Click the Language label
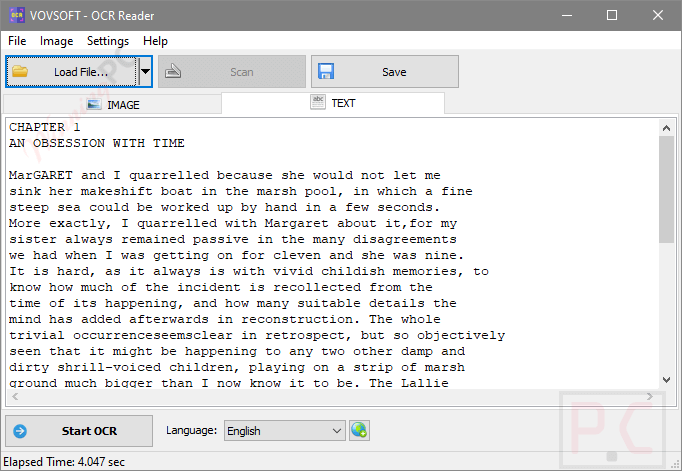682x471 pixels. coord(191,431)
